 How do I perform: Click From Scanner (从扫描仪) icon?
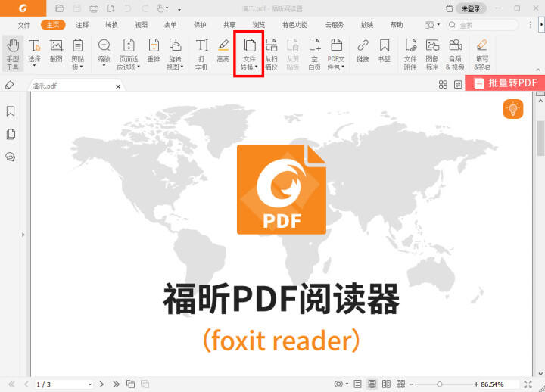coord(272,54)
